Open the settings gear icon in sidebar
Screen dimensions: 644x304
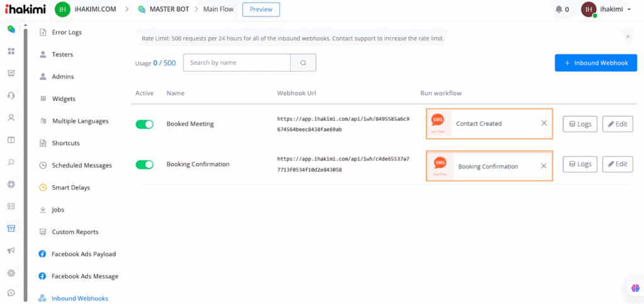pyautogui.click(x=11, y=273)
